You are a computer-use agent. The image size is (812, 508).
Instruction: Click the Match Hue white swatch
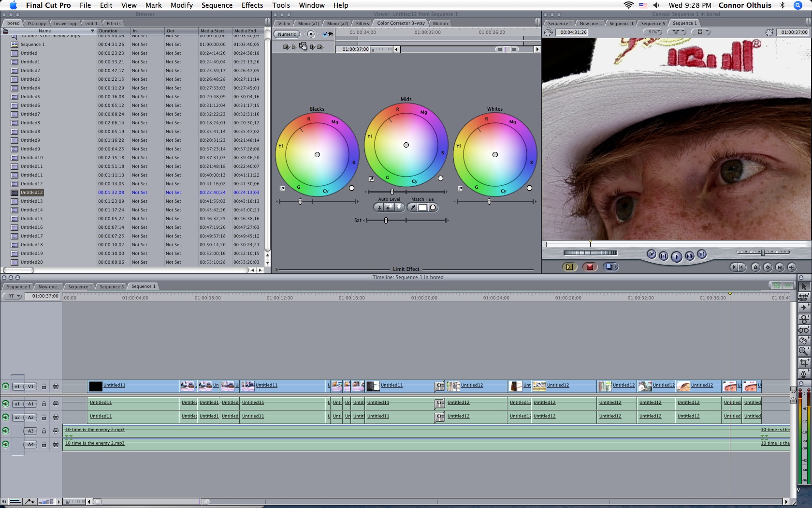pyautogui.click(x=422, y=208)
